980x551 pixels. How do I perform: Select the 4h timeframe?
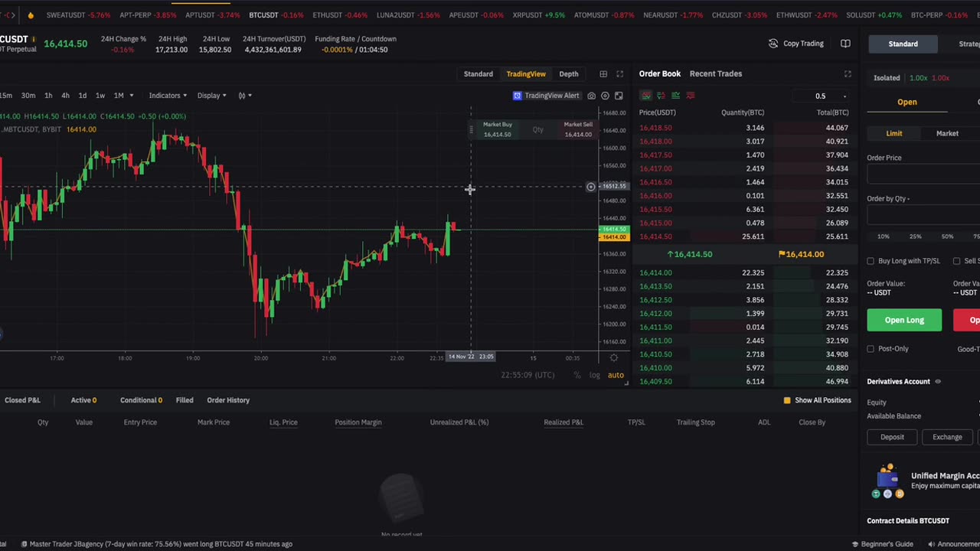pyautogui.click(x=65, y=96)
